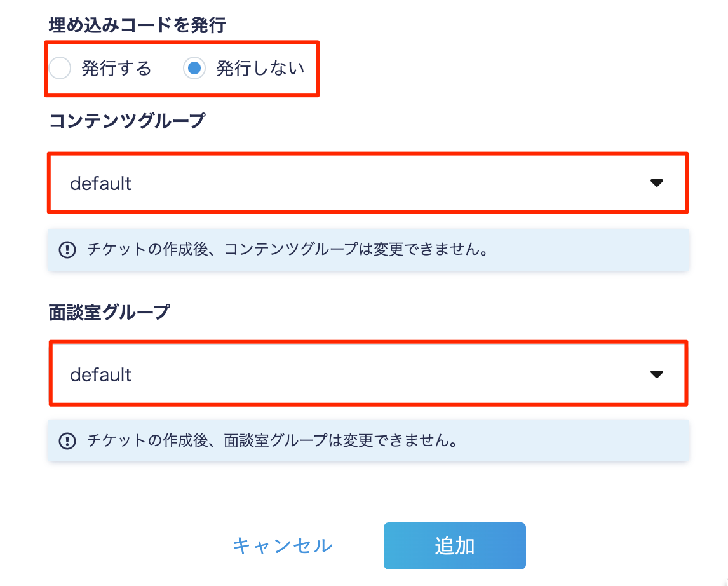Viewport: 728px width, 586px height.
Task: Click the 面談室グループ dropdown arrow icon
Action: 656,374
